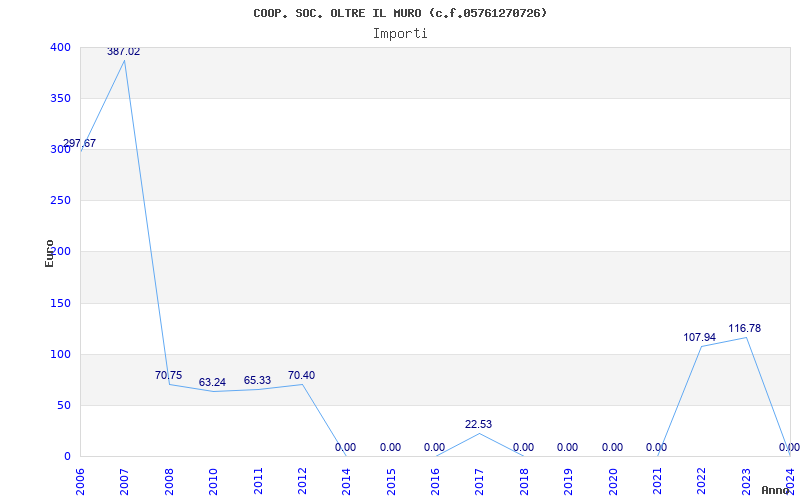Click the 2023 year label
This screenshot has width=800, height=500.
tap(746, 481)
